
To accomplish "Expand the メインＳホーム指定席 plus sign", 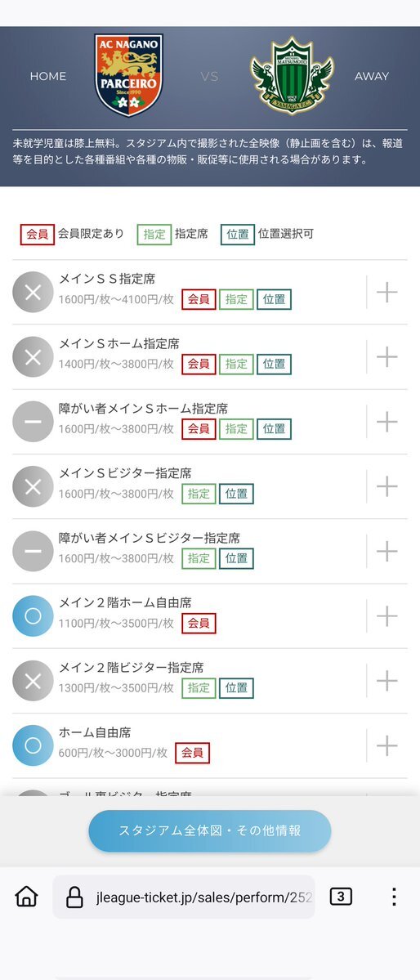I will pyautogui.click(x=386, y=357).
